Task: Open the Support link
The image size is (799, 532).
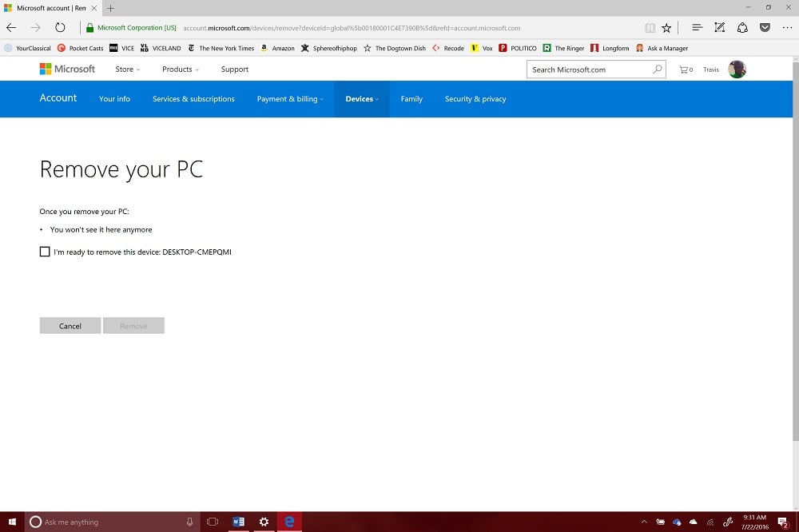Action: click(234, 69)
